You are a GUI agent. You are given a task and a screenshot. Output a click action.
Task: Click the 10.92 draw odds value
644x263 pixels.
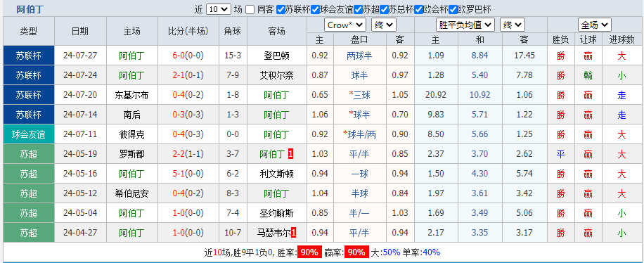480,95
